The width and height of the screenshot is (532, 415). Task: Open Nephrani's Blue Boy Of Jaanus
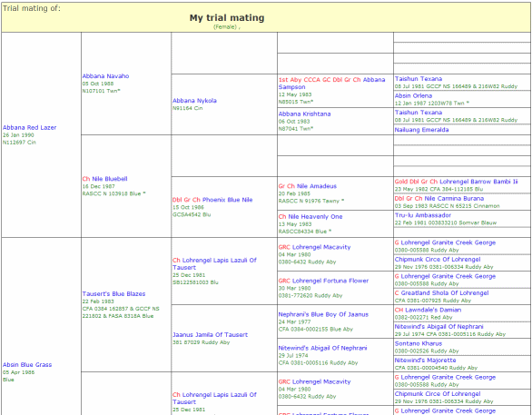coord(323,314)
